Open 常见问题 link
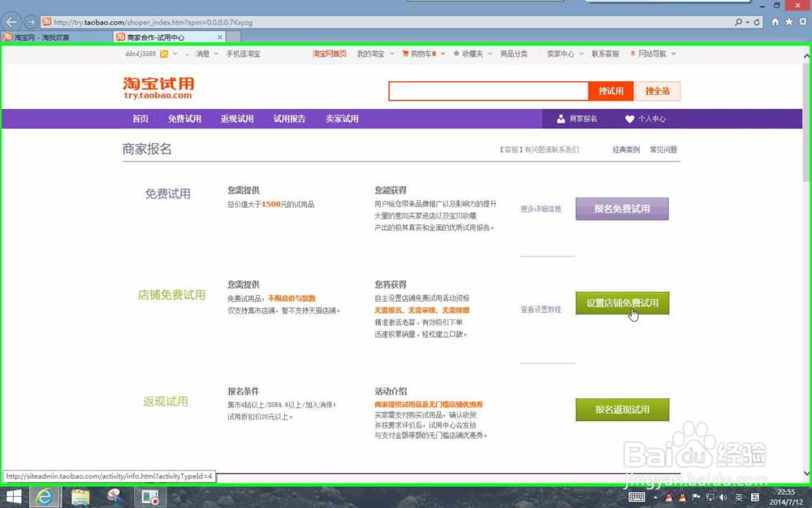This screenshot has height=508, width=812. tap(663, 150)
